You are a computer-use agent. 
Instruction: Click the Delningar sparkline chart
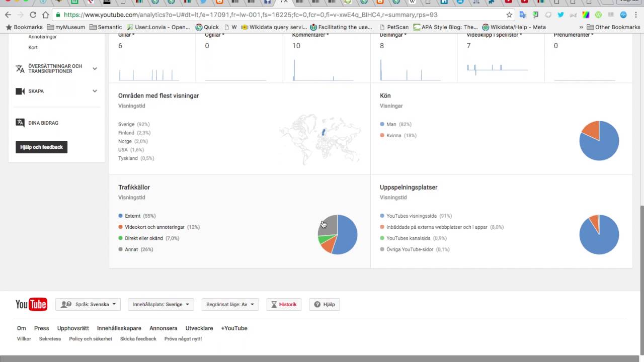click(410, 69)
